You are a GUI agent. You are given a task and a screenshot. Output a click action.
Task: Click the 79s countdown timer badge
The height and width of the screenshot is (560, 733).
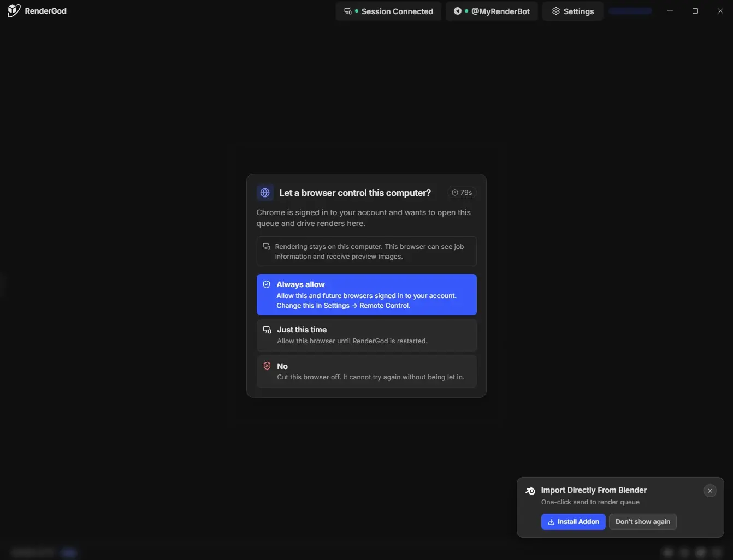point(462,193)
